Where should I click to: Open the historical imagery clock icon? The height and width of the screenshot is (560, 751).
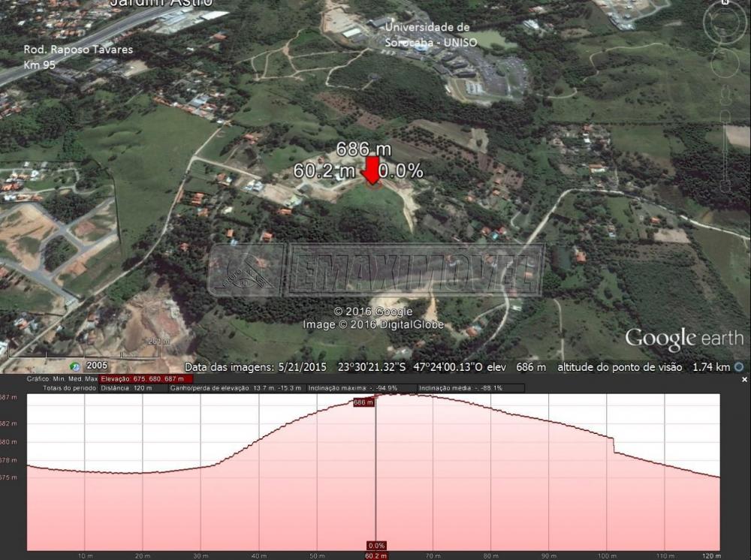click(x=75, y=366)
